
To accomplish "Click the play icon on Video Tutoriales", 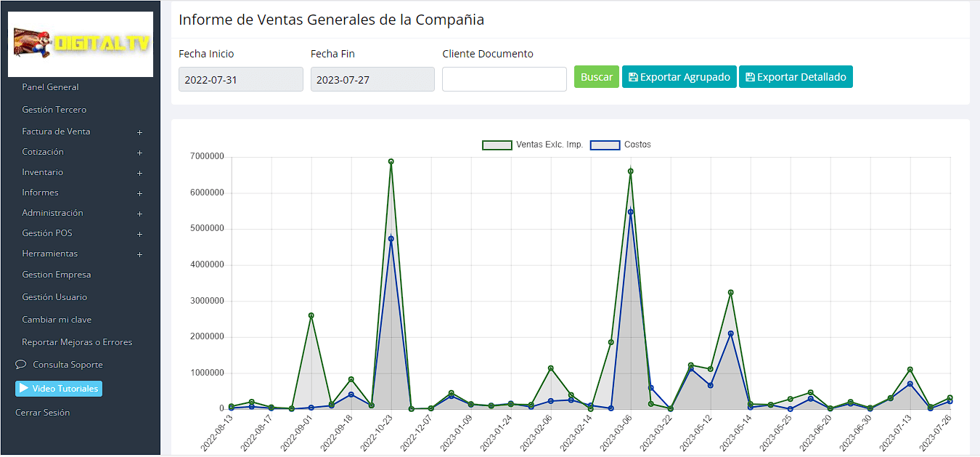I will click(25, 389).
